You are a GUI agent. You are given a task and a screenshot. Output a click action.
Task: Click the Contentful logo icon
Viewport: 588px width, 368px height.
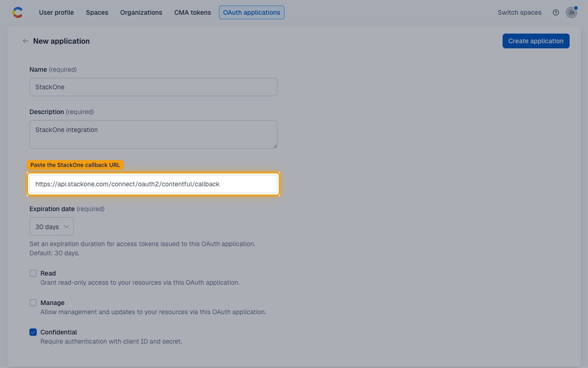(x=17, y=12)
